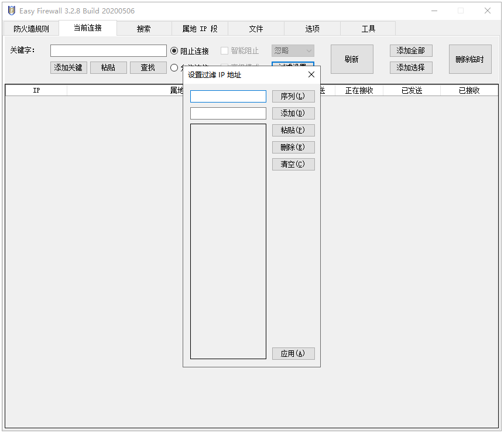Screen dimensions: 504x433
Task: Click the 关键字 keyword input field
Action: coord(108,50)
